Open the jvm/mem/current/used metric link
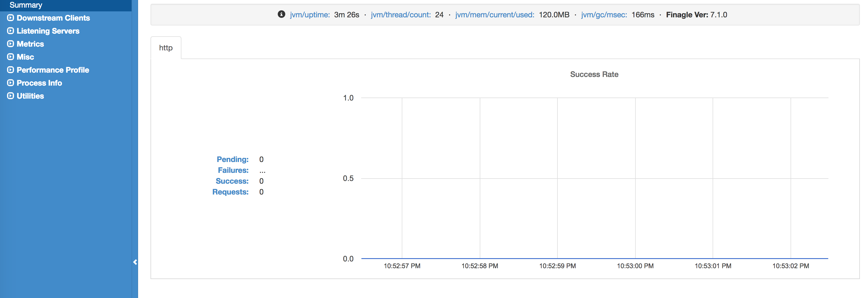 [x=494, y=15]
